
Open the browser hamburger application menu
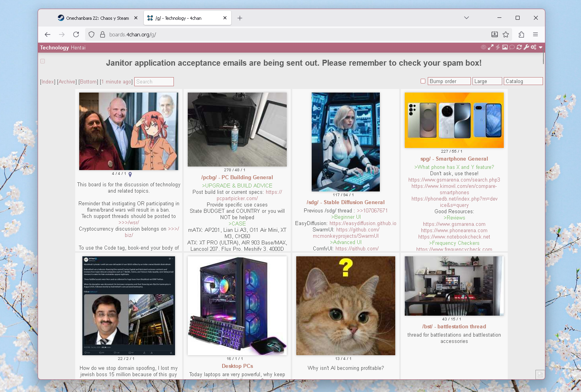click(535, 34)
